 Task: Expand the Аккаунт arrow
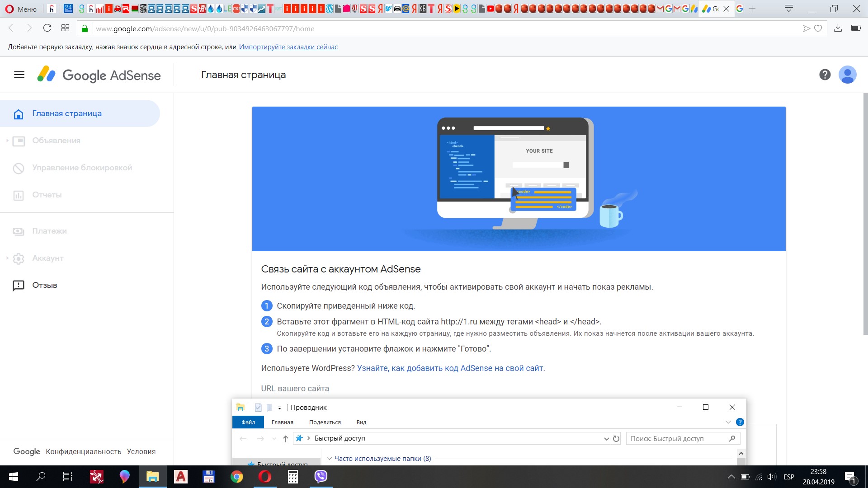point(7,258)
